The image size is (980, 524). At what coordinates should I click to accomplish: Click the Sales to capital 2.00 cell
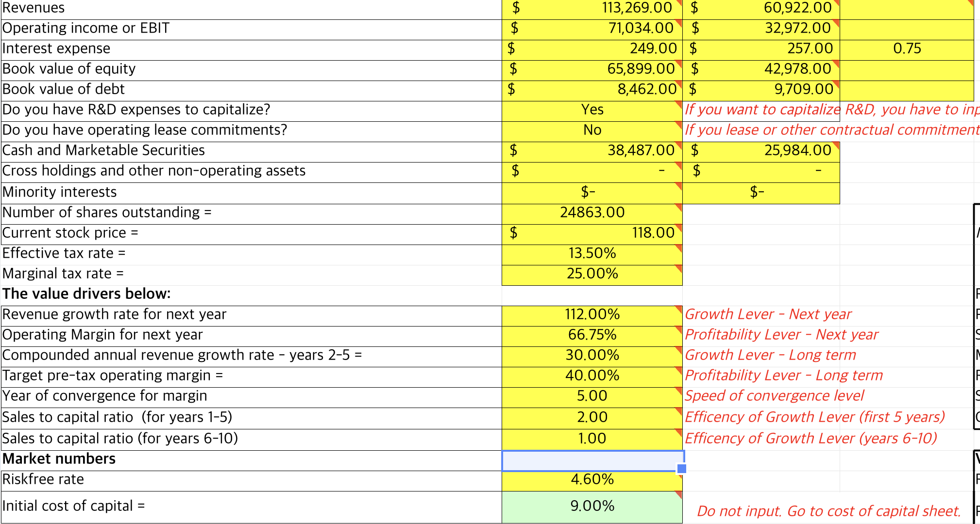tap(592, 418)
